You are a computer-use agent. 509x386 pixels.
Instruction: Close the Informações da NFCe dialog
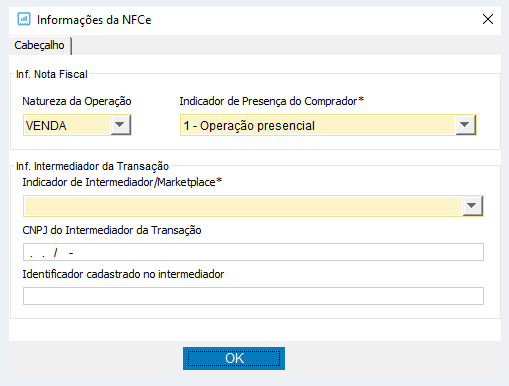click(488, 19)
